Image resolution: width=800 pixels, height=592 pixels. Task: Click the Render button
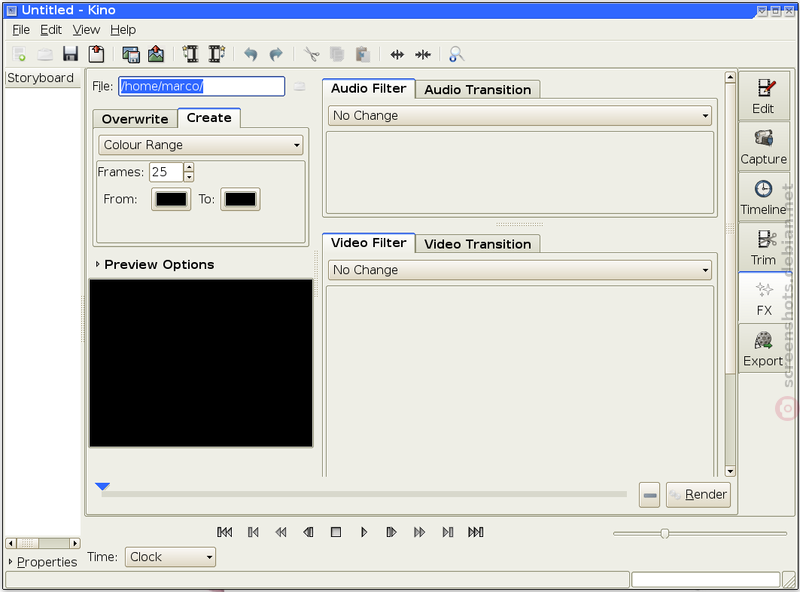(x=698, y=495)
